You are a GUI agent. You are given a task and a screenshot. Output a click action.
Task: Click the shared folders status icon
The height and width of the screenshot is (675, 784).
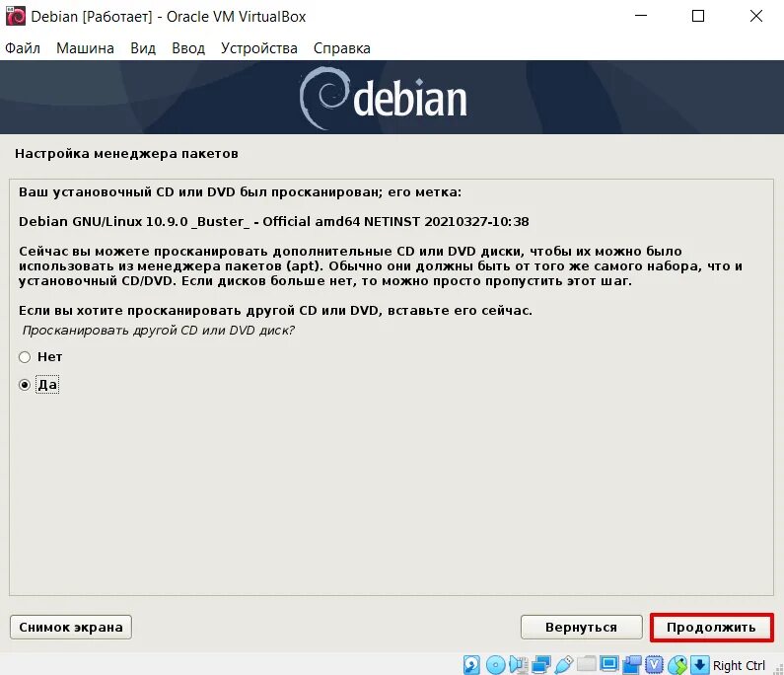587,664
